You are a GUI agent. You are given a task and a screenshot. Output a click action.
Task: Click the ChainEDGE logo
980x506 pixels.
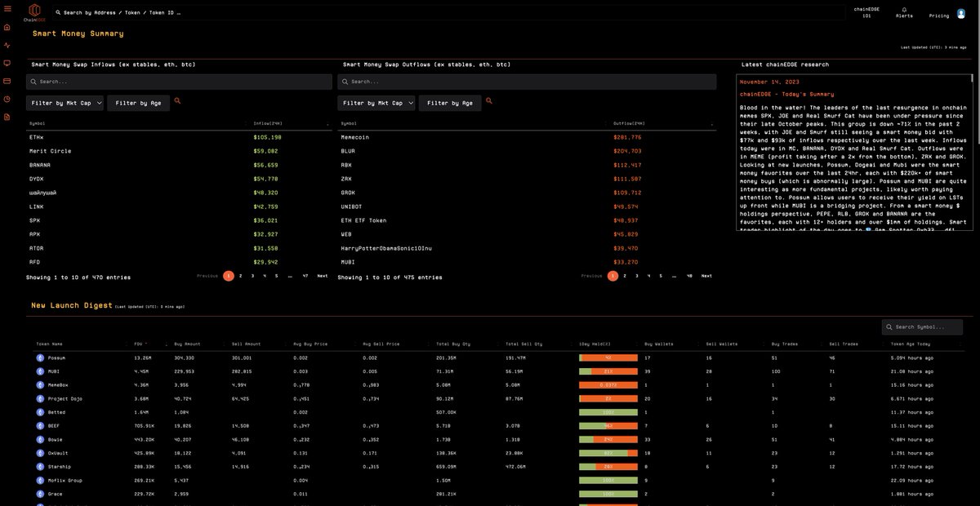click(34, 11)
